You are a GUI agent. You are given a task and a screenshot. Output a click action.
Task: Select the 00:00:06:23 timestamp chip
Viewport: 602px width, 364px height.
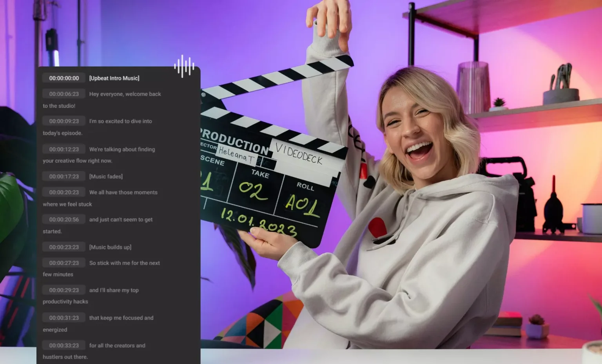point(64,94)
